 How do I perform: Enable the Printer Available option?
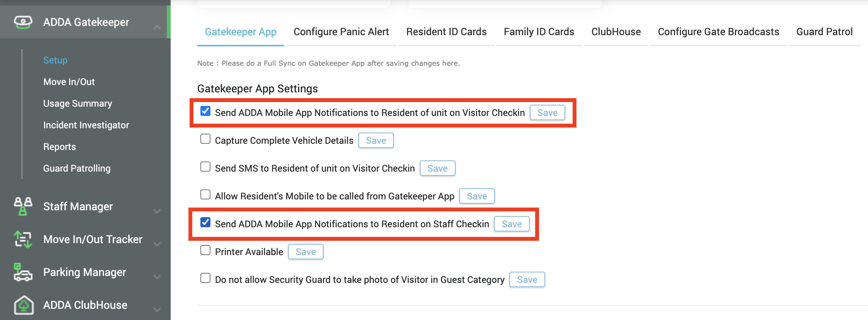[205, 250]
